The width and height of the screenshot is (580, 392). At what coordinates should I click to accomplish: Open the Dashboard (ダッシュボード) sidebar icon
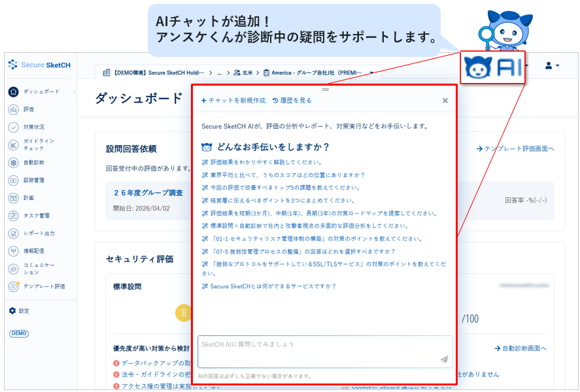[x=14, y=91]
